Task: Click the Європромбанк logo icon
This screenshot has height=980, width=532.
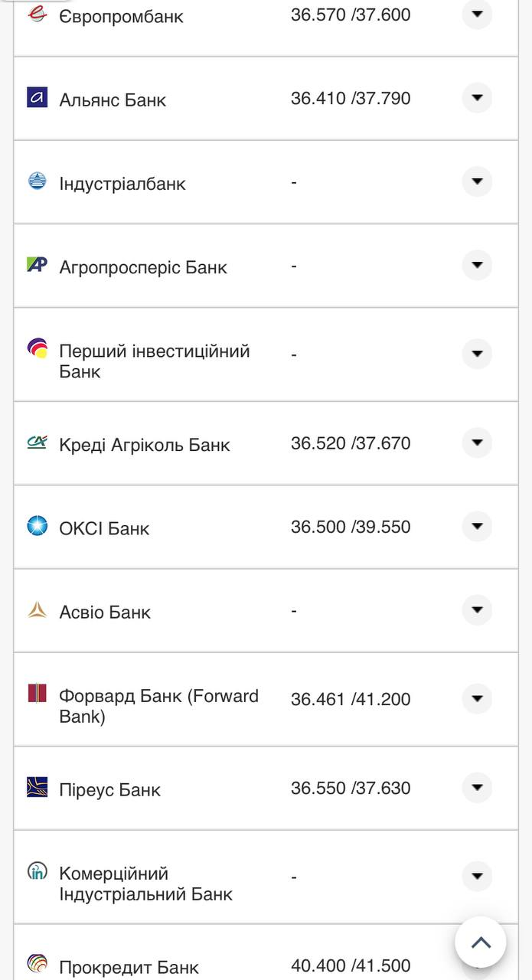Action: click(37, 13)
